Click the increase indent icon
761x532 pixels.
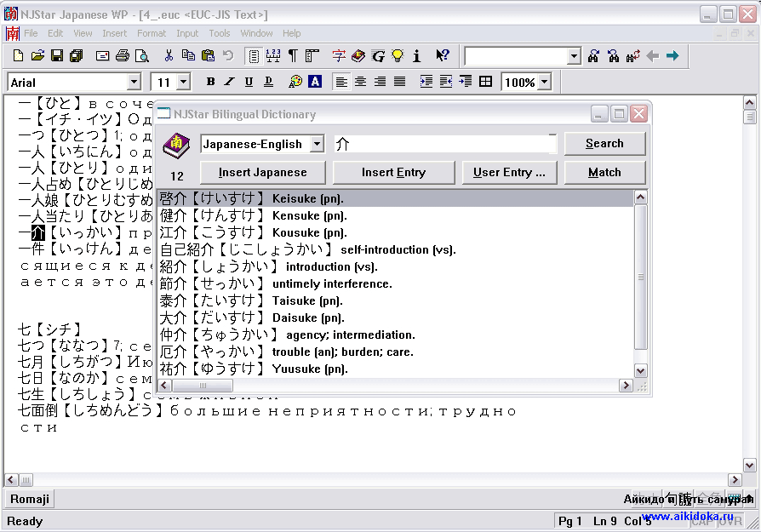(426, 82)
